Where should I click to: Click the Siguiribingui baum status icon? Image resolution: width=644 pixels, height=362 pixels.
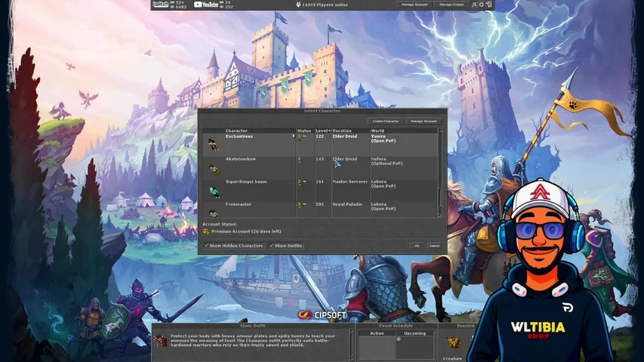point(300,183)
